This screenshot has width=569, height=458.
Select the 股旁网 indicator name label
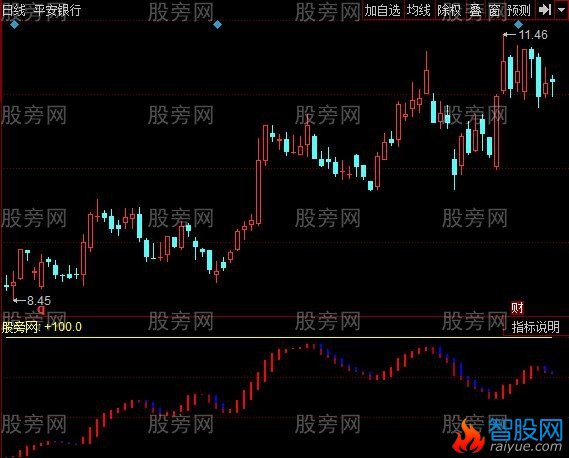20,327
